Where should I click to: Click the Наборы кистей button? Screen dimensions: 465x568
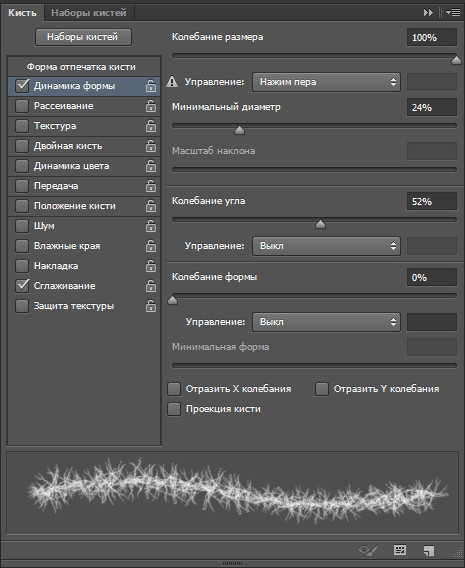[83, 37]
